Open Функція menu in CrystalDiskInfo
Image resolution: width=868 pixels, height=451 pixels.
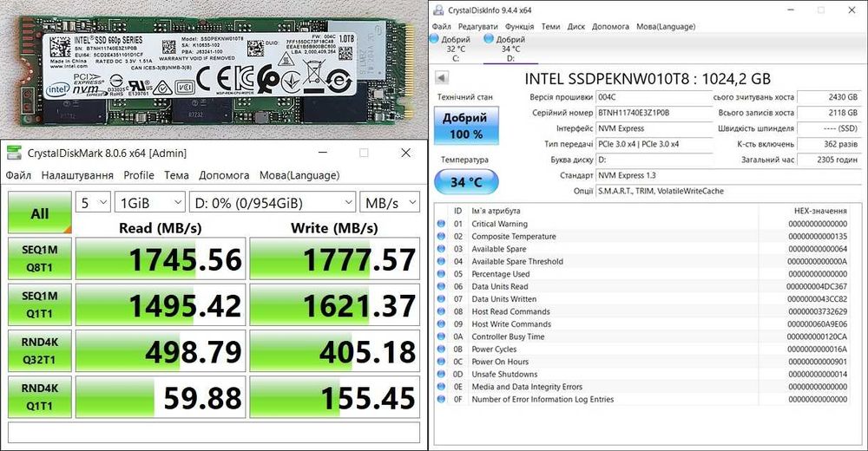(x=519, y=27)
